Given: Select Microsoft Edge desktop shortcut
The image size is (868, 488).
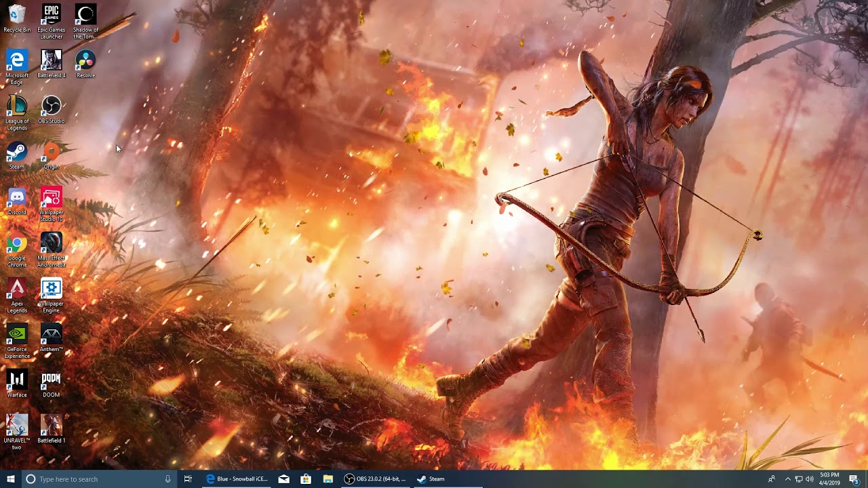Looking at the screenshot, I should click(17, 67).
